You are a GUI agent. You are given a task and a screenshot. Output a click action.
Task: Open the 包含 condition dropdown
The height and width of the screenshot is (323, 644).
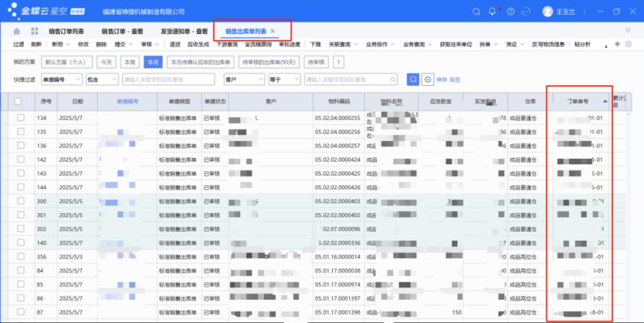(101, 79)
